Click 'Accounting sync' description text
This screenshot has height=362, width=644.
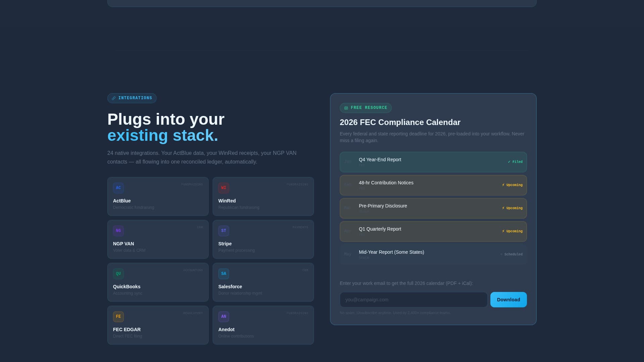(128, 293)
